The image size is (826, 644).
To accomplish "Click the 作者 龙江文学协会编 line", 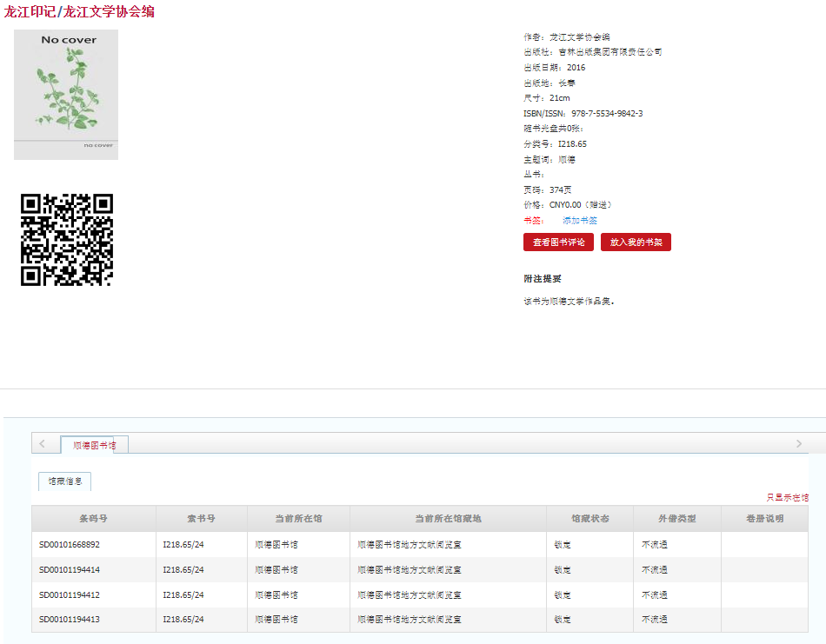I will [x=566, y=37].
